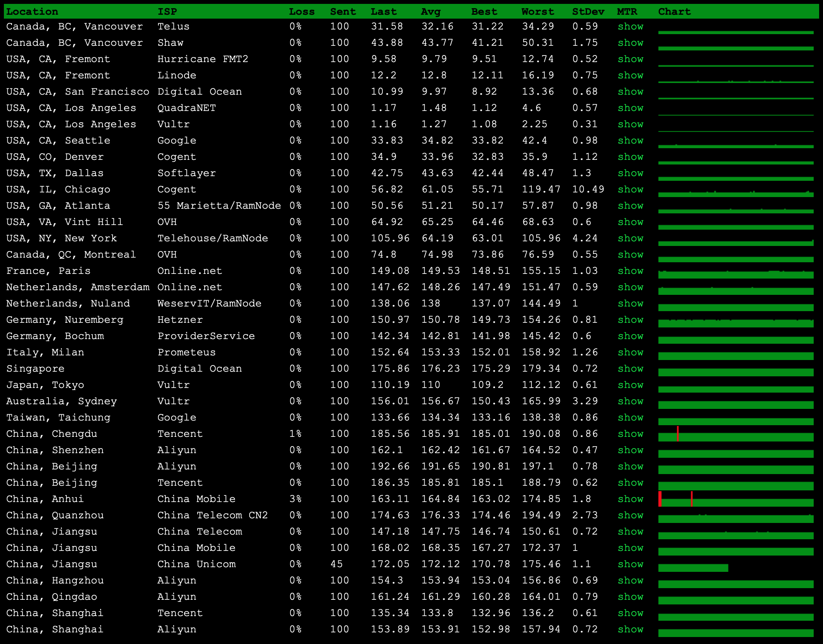This screenshot has height=644, width=823.
Task: Click show link for Hurricane FMT2
Action: (630, 59)
